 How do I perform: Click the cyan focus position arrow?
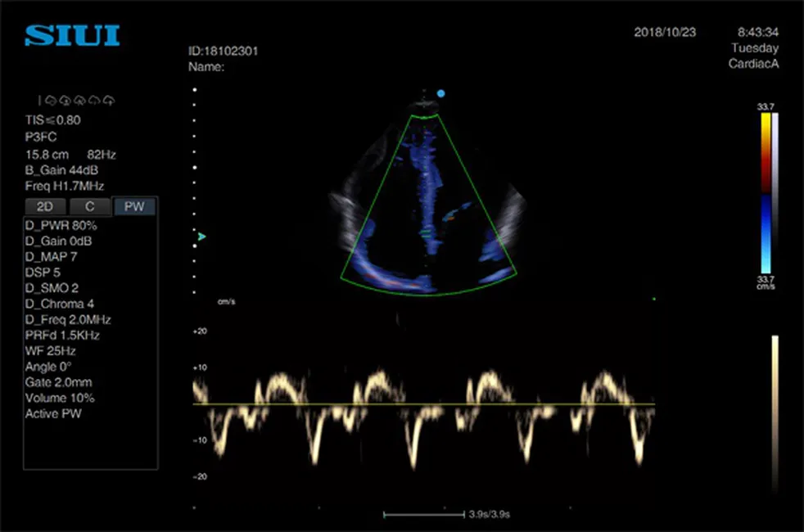coord(201,237)
